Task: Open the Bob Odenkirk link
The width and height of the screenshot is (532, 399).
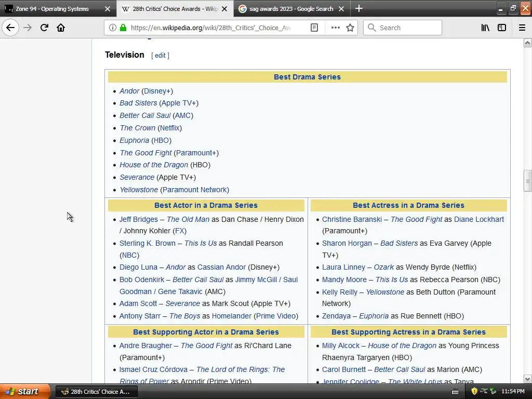Action: point(141,280)
